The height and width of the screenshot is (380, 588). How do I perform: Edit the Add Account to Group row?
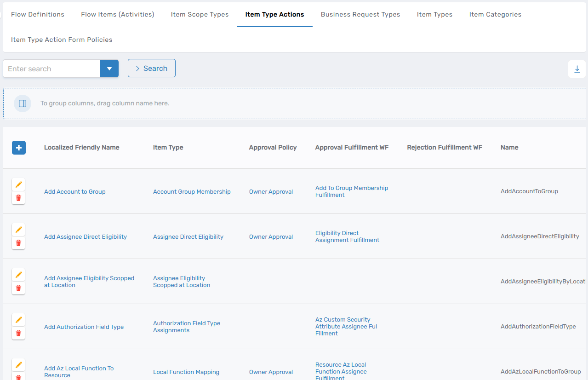pos(18,184)
